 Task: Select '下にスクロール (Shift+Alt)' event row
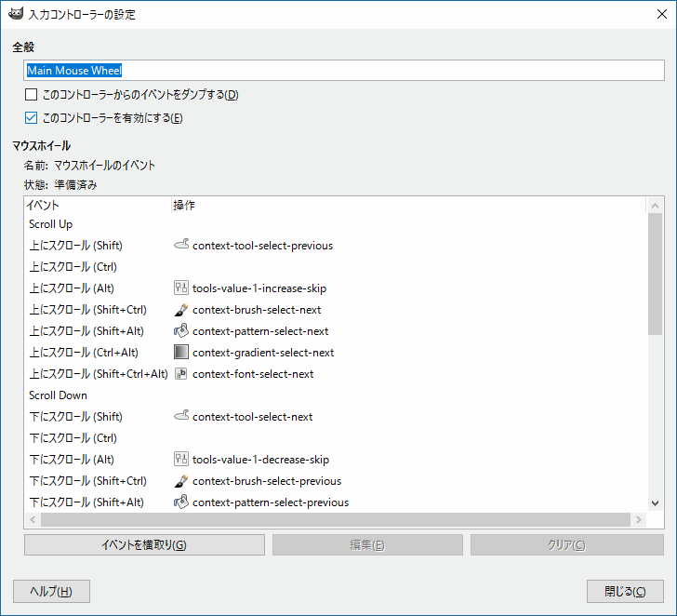[x=336, y=502]
